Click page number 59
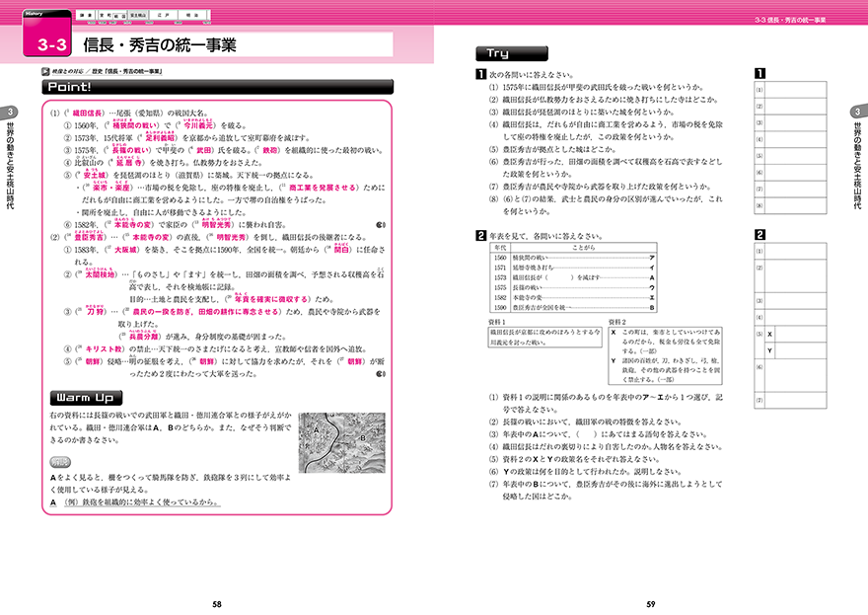This screenshot has height=615, width=868. tap(651, 604)
